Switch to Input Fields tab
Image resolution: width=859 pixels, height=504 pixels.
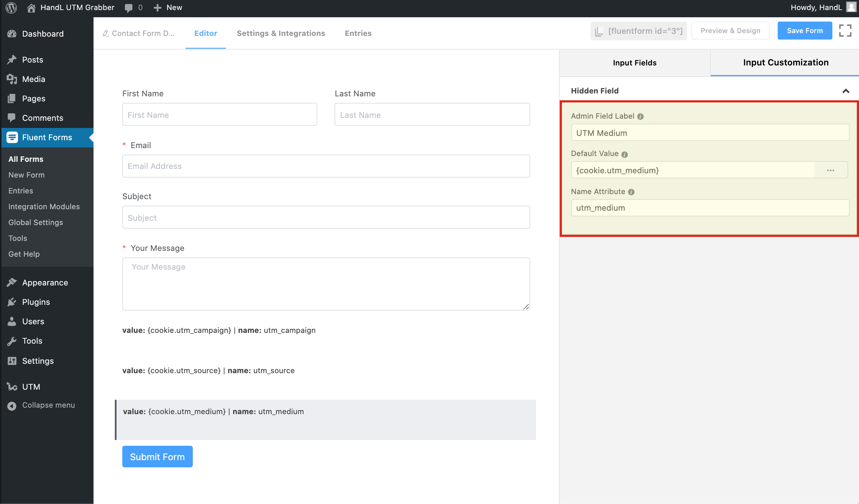[635, 63]
